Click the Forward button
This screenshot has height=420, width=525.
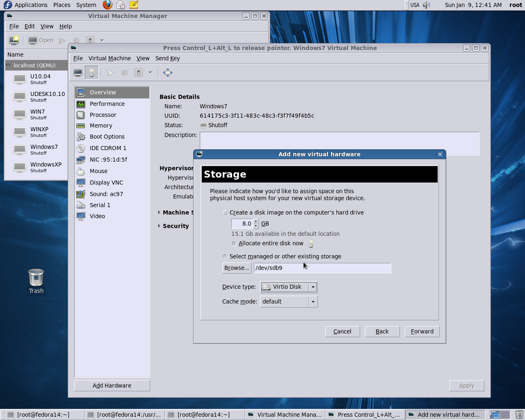(x=422, y=331)
